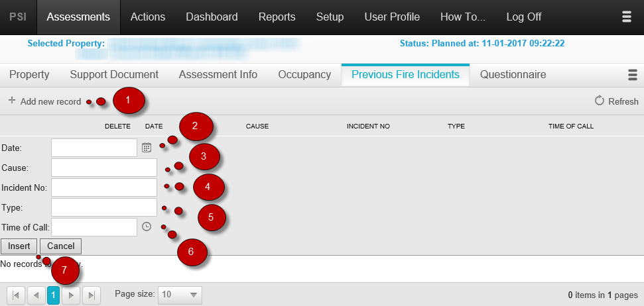644x306 pixels.
Task: Switch to the Property tab
Action: point(29,75)
